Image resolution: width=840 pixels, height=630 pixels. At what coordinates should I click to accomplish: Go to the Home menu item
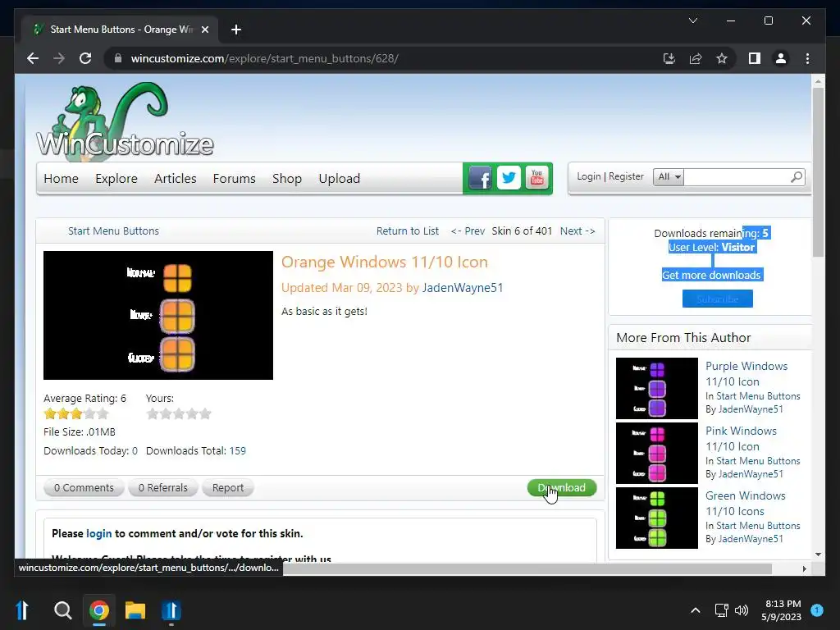[61, 178]
